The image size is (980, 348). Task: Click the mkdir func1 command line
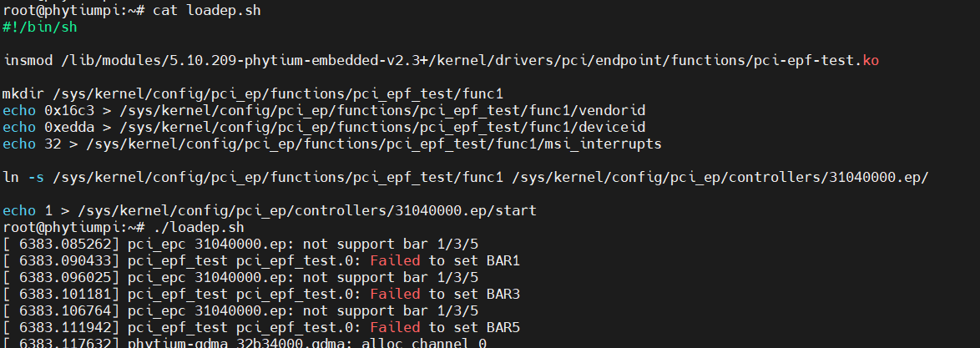[253, 93]
